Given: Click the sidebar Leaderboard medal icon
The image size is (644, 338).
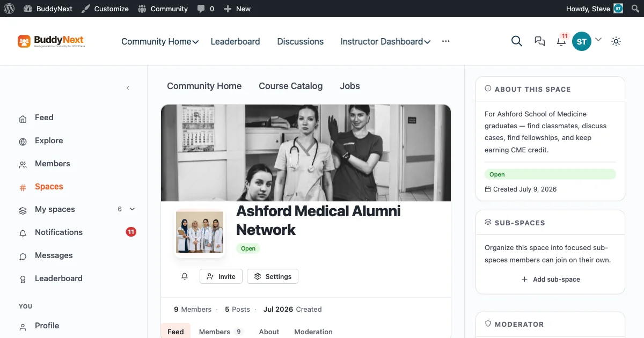Looking at the screenshot, I should 23,280.
